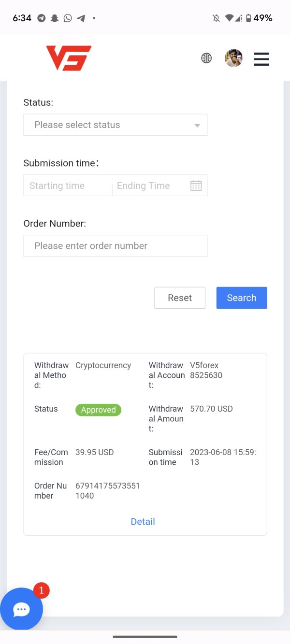
Task: Focus the order number input field
Action: click(115, 246)
